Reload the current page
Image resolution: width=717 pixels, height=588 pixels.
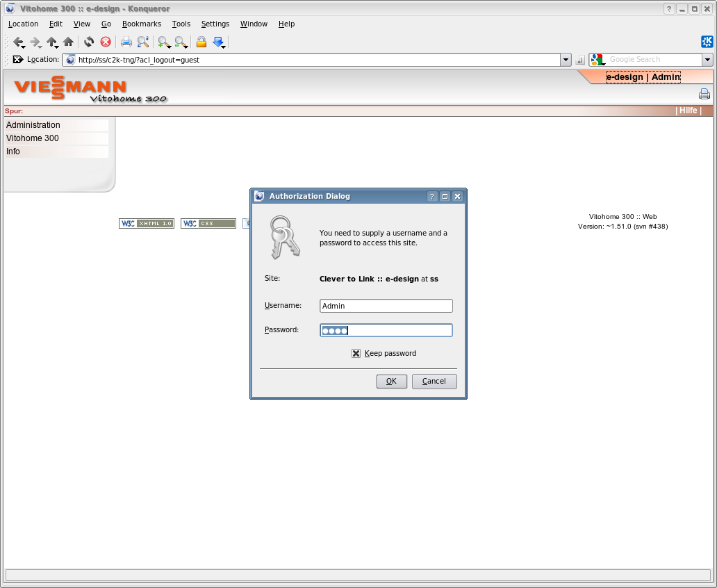(89, 42)
